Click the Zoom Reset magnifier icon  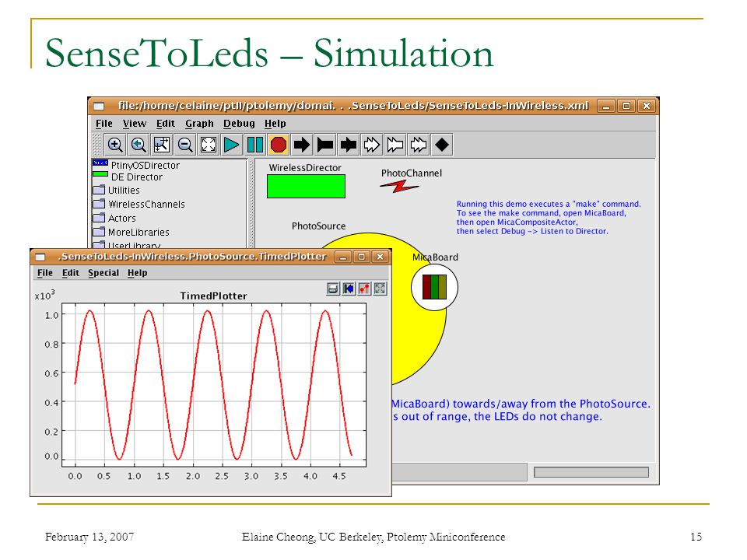139,145
